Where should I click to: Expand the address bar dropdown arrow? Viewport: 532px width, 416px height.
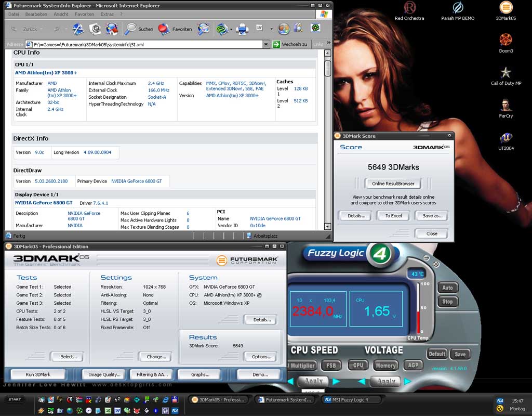pyautogui.click(x=267, y=44)
